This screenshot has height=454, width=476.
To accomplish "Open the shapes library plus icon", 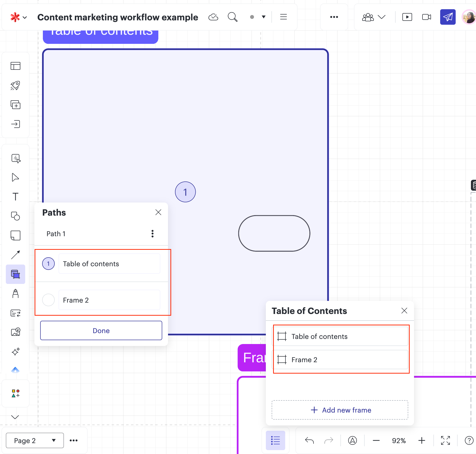I will point(15,393).
